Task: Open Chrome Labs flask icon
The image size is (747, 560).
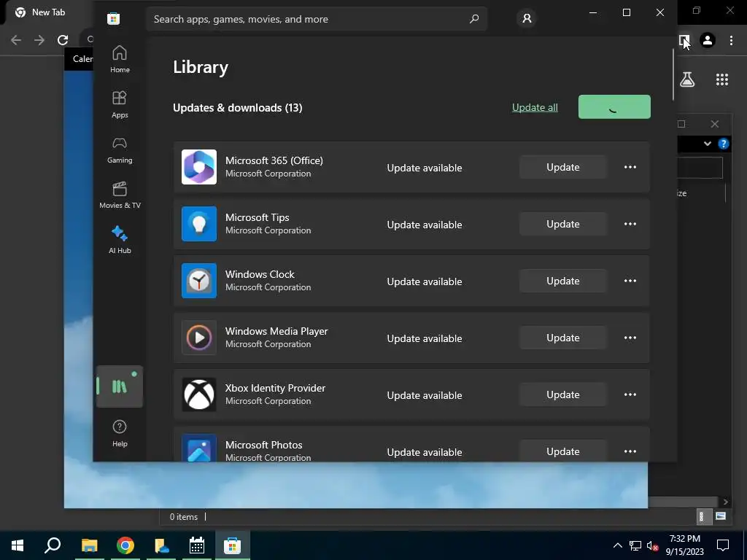Action: point(687,79)
